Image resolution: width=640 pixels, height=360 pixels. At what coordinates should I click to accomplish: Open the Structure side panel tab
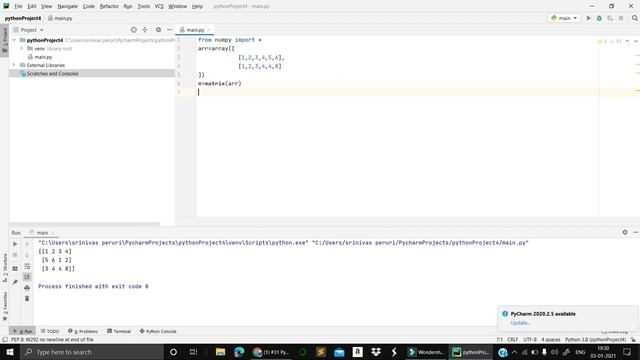pyautogui.click(x=5, y=267)
